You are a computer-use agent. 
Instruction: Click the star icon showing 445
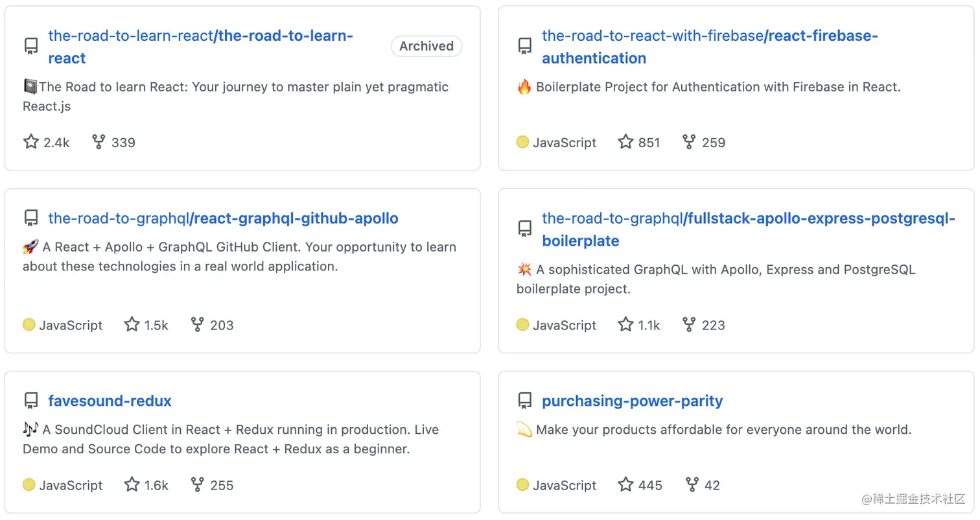pyautogui.click(x=625, y=485)
